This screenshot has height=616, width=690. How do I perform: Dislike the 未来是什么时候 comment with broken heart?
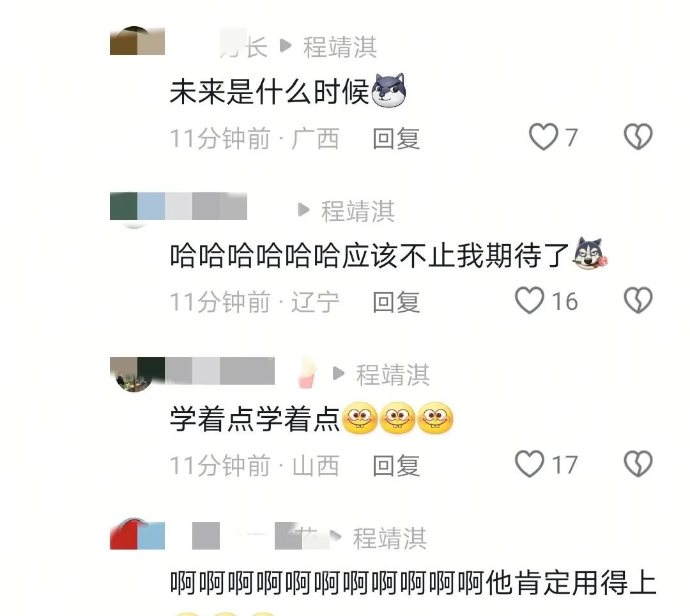(638, 136)
